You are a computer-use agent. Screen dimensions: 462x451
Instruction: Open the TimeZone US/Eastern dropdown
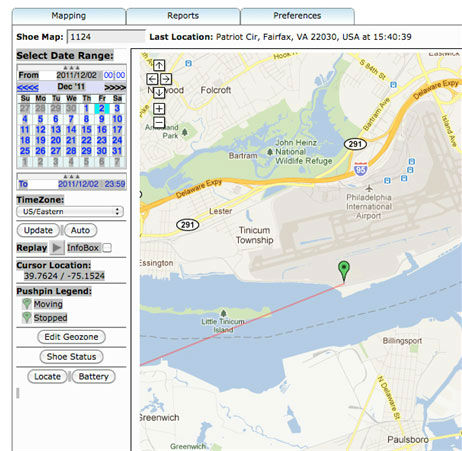[70, 211]
